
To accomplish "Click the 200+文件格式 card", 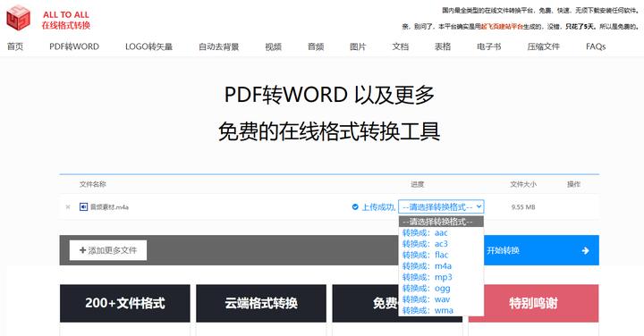I will click(125, 303).
